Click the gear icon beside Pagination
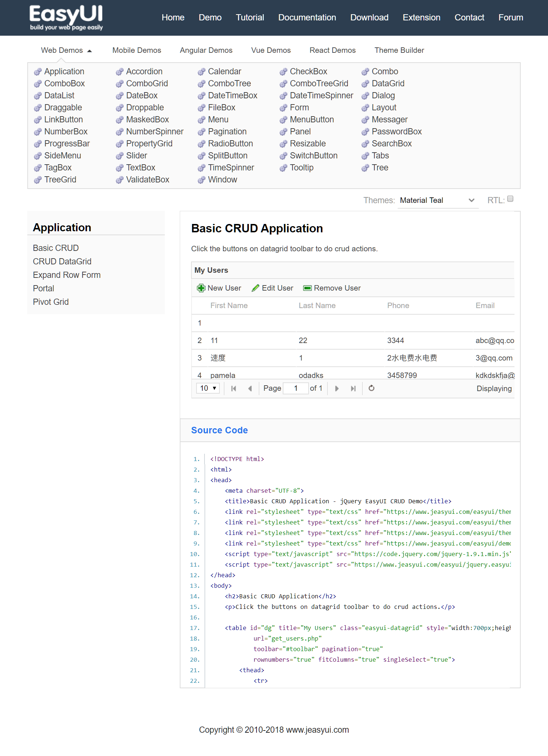 (202, 132)
